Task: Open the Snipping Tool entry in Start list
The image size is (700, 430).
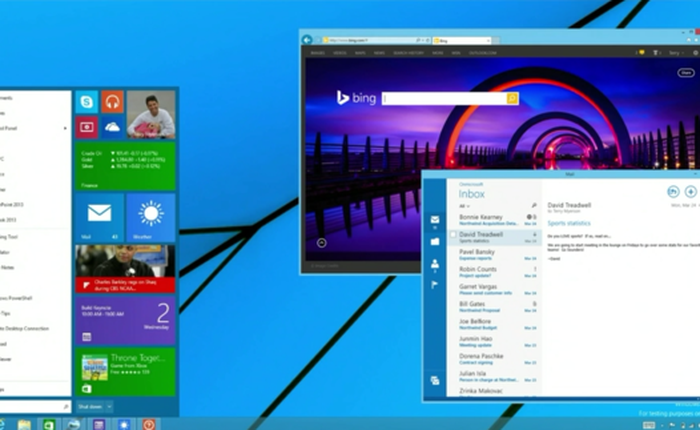Action: (9, 237)
